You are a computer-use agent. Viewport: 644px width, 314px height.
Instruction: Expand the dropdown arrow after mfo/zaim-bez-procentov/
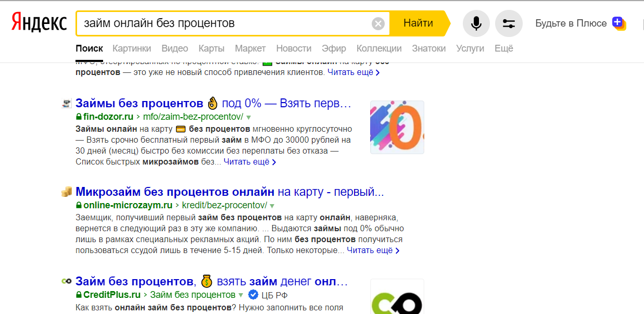(x=248, y=117)
